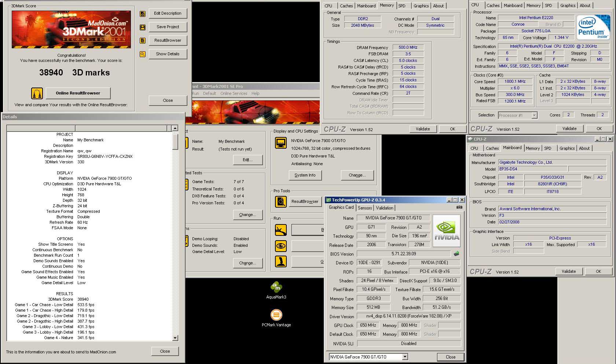Image resolution: width=616 pixels, height=364 pixels.
Task: Click the GPU-Z BIOS Version 5.71.22.39.09 field
Action: click(404, 254)
